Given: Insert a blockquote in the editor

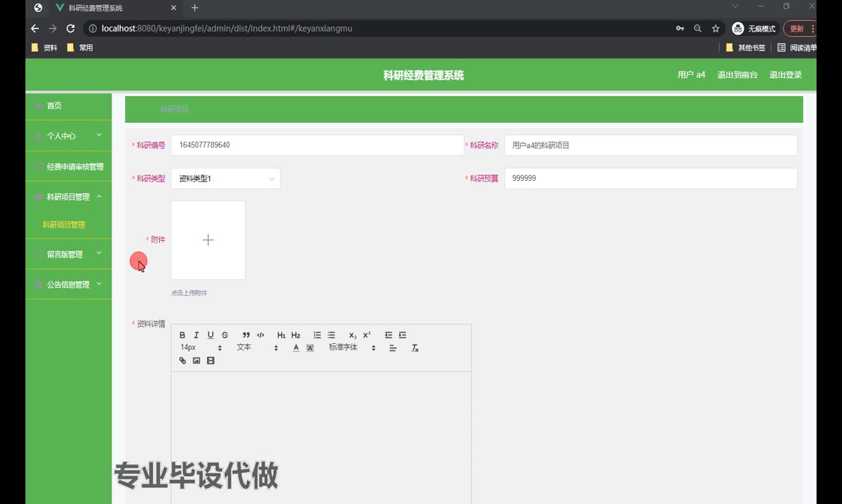Looking at the screenshot, I should point(246,335).
